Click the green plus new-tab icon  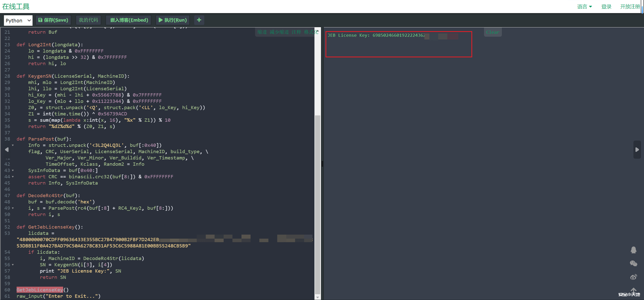tap(199, 20)
